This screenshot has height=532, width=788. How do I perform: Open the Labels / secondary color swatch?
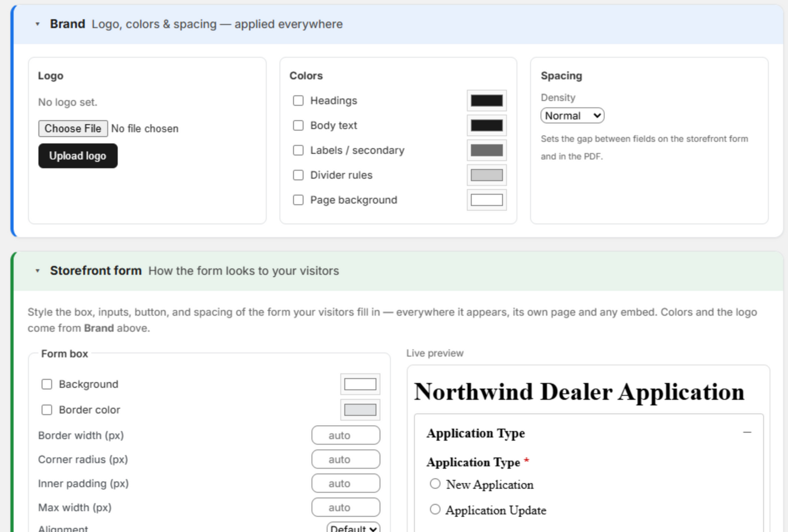point(487,150)
